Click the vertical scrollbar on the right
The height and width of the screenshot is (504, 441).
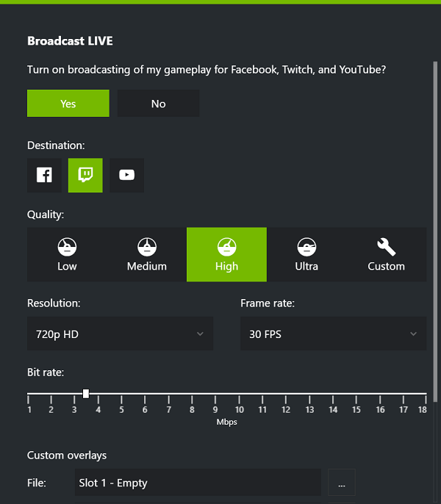pyautogui.click(x=435, y=231)
